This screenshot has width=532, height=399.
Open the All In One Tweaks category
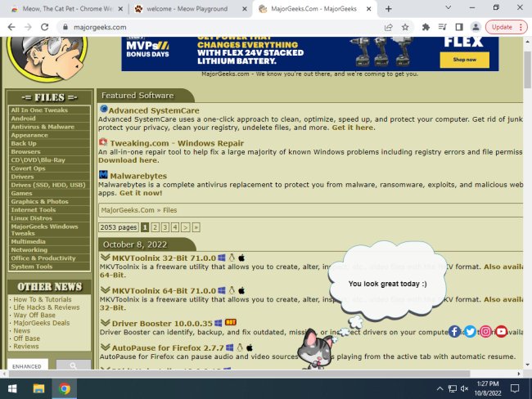click(x=39, y=110)
